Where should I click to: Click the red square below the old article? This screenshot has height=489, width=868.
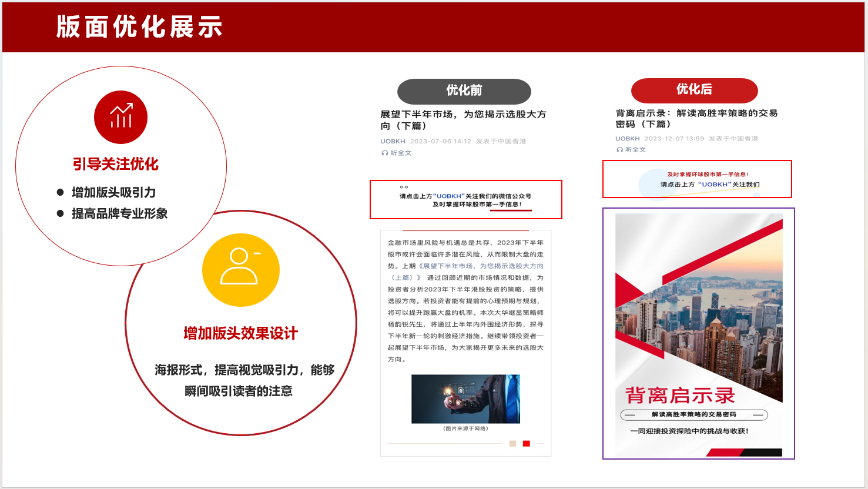(527, 444)
